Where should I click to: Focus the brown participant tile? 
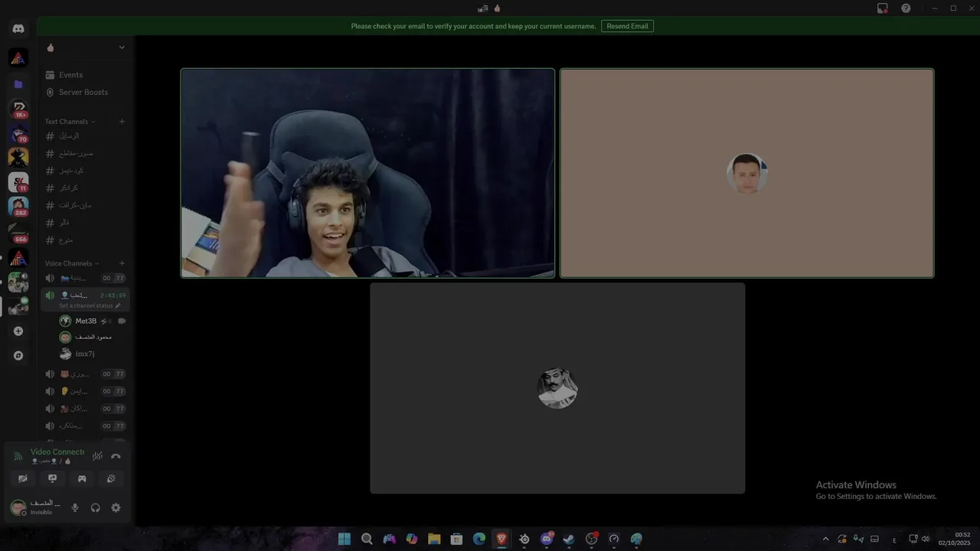tap(746, 173)
